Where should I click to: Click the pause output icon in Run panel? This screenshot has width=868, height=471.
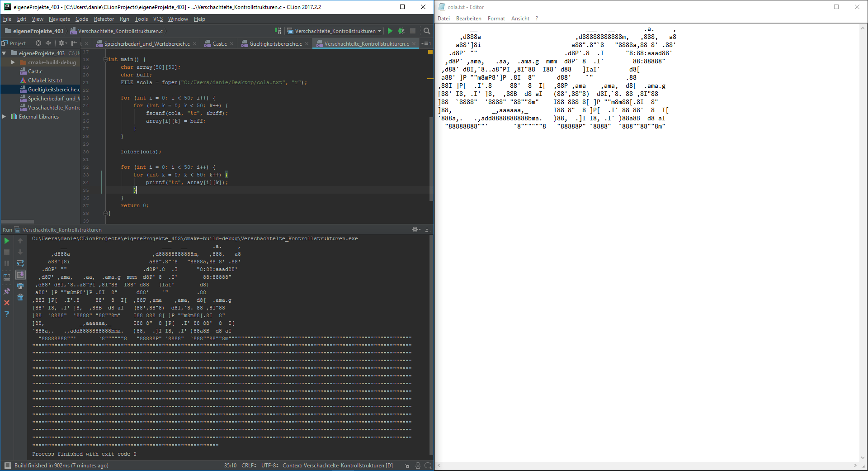click(x=7, y=263)
